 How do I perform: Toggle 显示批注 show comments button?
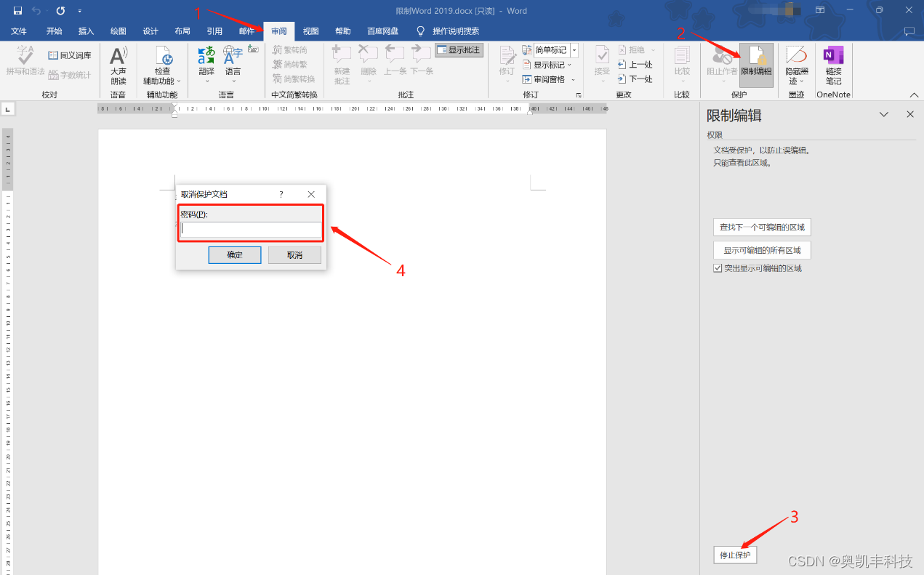(x=459, y=50)
